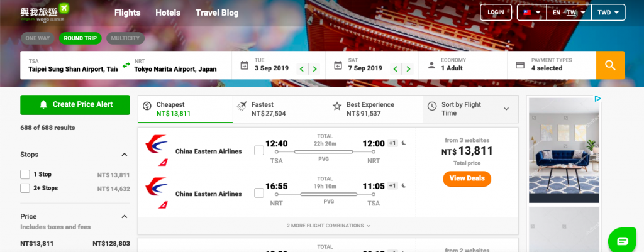Click the departure date calendar icon
Screen dimensions: 644x252
245,65
